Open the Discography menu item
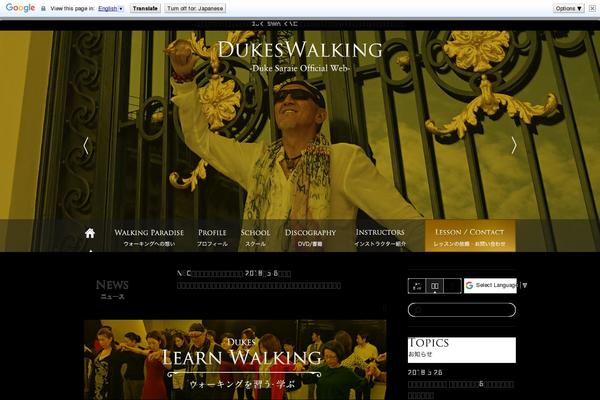The height and width of the screenshot is (400, 600). [310, 237]
